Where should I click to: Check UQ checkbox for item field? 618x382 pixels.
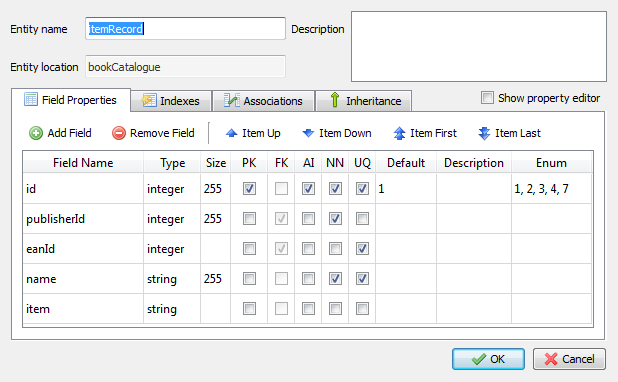tap(362, 308)
